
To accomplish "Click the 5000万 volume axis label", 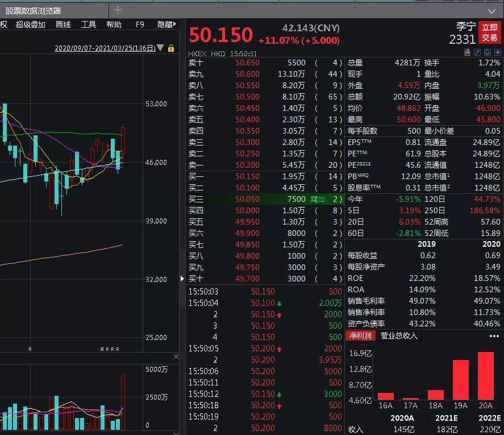I will (x=157, y=370).
